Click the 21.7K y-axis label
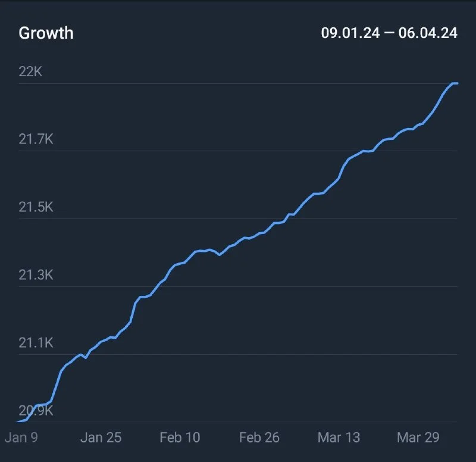 36,139
